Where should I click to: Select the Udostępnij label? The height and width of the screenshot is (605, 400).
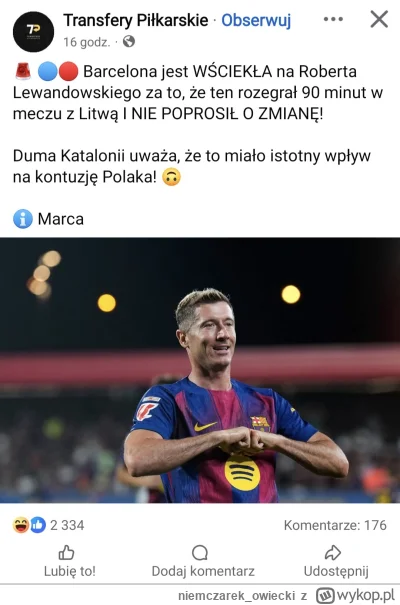336,571
